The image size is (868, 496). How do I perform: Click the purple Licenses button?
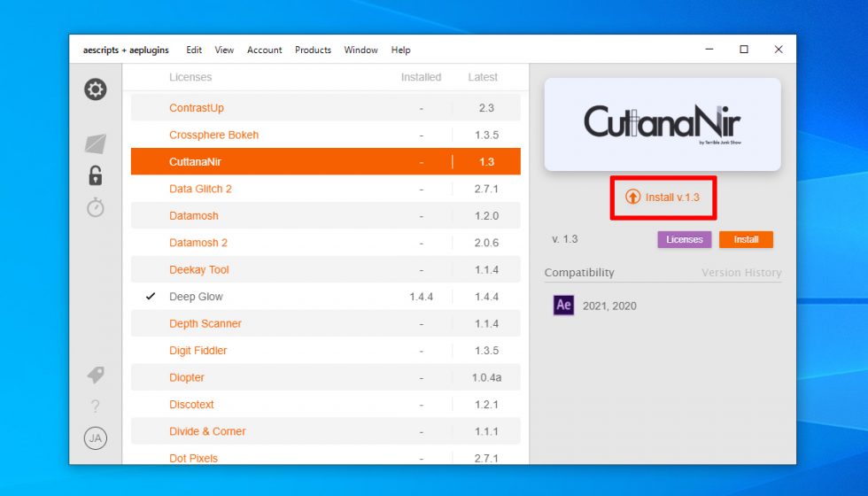(684, 240)
